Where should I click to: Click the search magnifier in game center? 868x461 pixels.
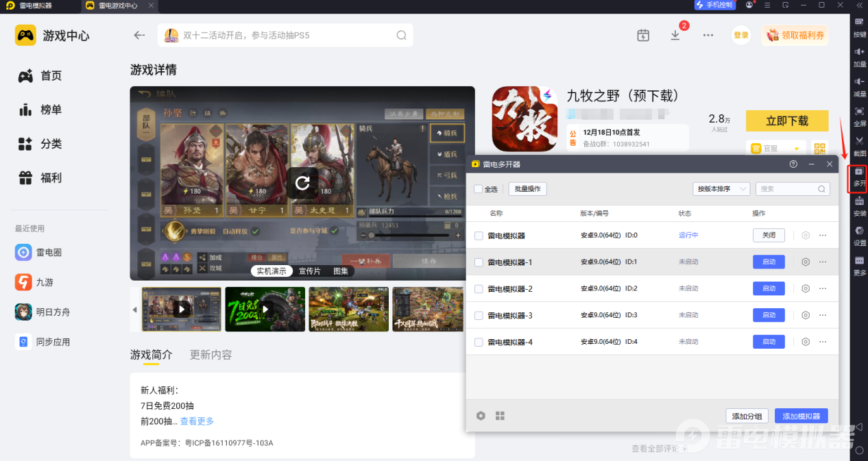tap(401, 35)
